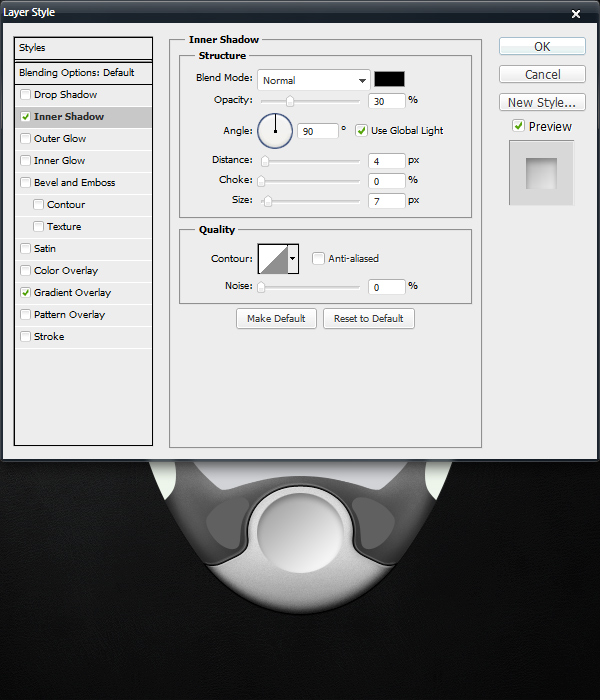
Task: Enable the Color Overlay checkbox
Action: (x=25, y=271)
